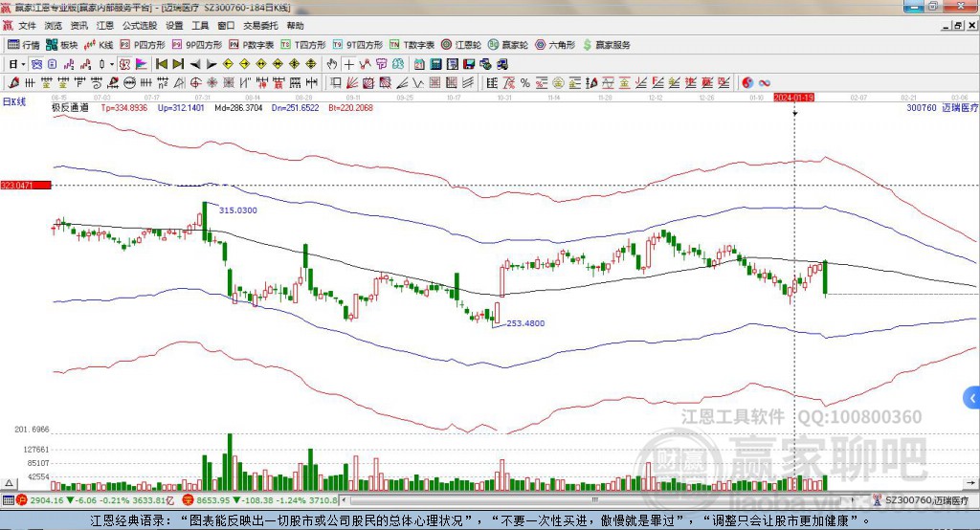The width and height of the screenshot is (980, 530).
Task: Toggle the 权 adjusted-price button
Action: pyautogui.click(x=124, y=64)
